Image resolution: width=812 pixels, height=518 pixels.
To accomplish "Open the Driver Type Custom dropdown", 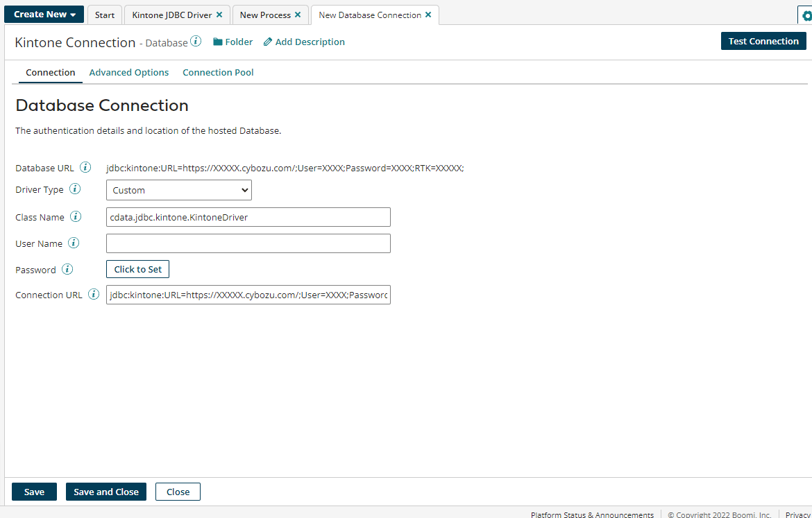I will tap(178, 190).
